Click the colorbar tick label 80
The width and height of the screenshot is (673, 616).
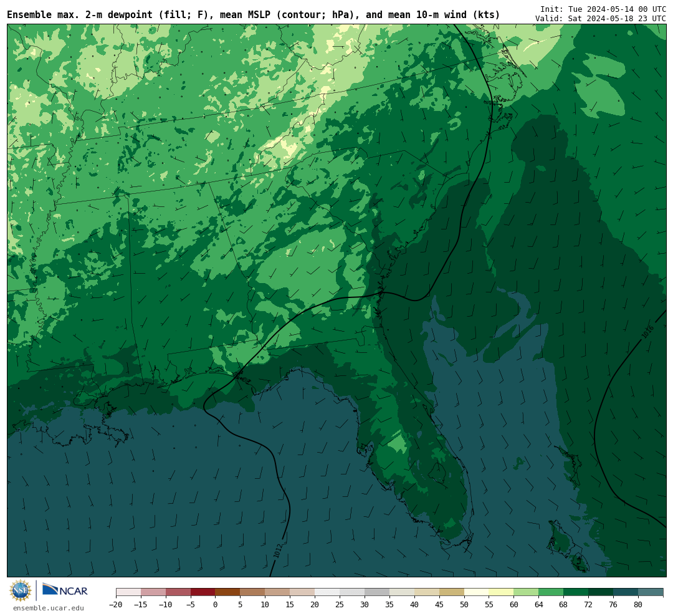tap(639, 605)
